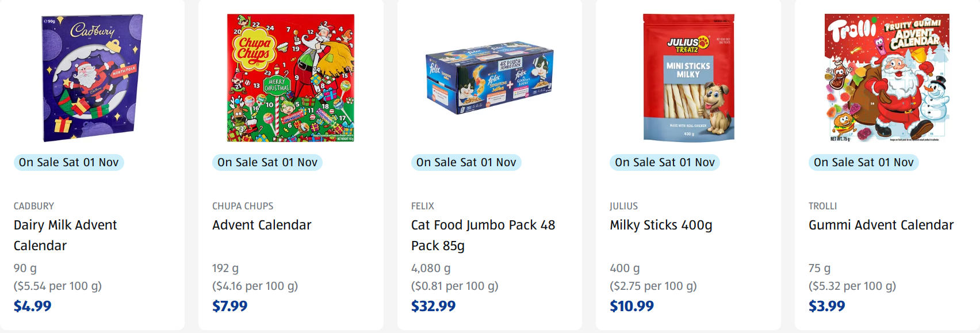Click the Felix On Sale Sat 01 Nov badge

(466, 162)
